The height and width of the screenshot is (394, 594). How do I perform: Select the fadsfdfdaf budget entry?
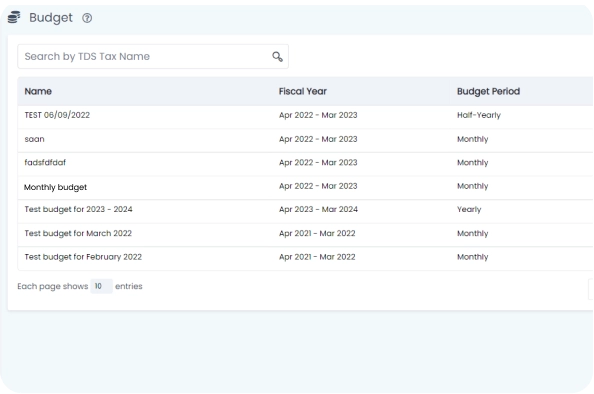(45, 163)
